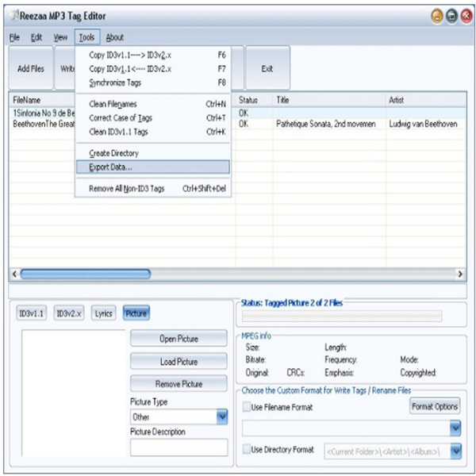This screenshot has width=476, height=476.
Task: Minimize the Reezaa MP3 Tag Editor window
Action: tap(437, 16)
